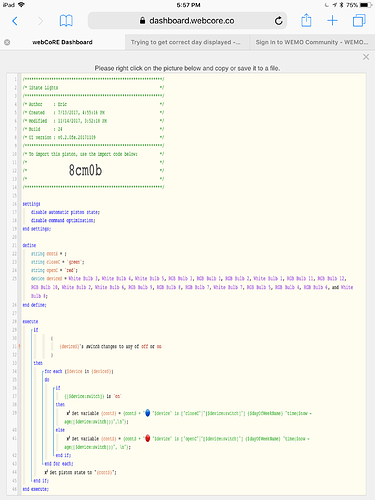Open the bookmarks book icon

click(x=66, y=21)
